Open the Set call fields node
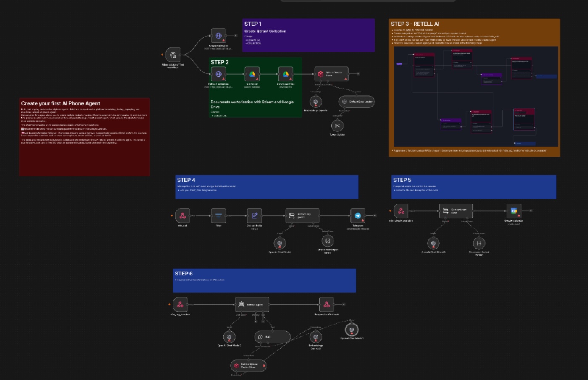The width and height of the screenshot is (588, 380). 255,216
